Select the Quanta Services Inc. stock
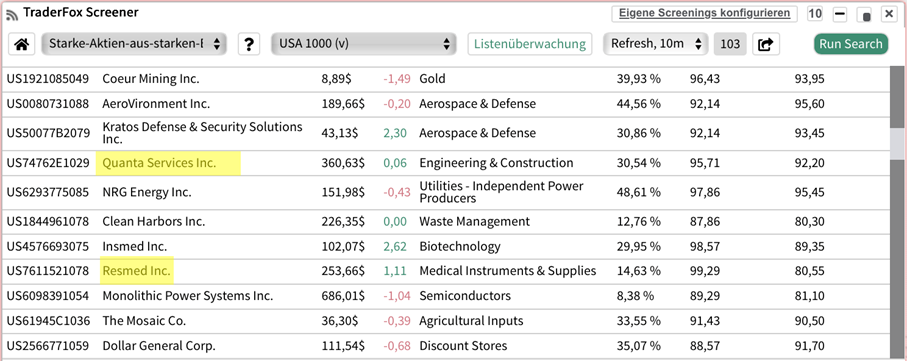Image resolution: width=907 pixels, height=361 pixels. [x=159, y=163]
